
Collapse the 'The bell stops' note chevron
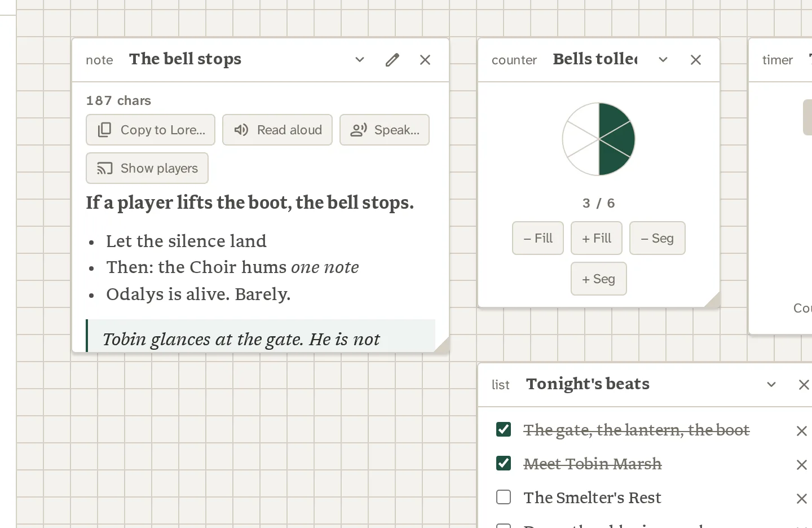pos(360,60)
